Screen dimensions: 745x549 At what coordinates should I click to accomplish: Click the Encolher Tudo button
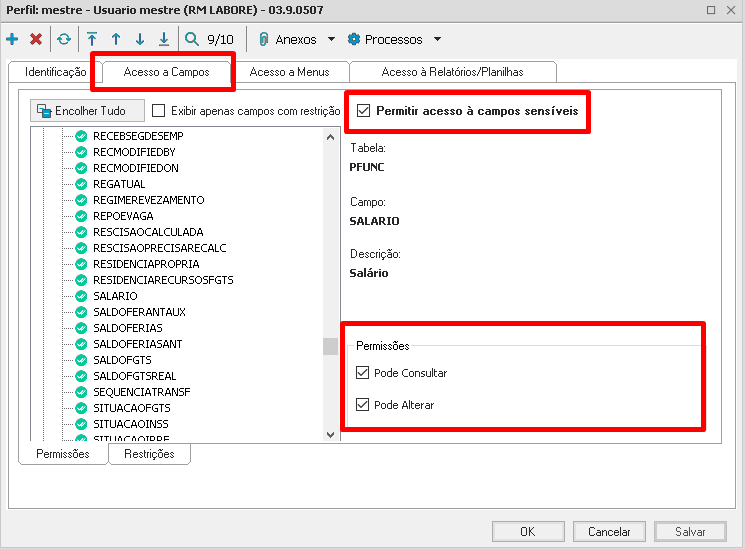tap(87, 111)
